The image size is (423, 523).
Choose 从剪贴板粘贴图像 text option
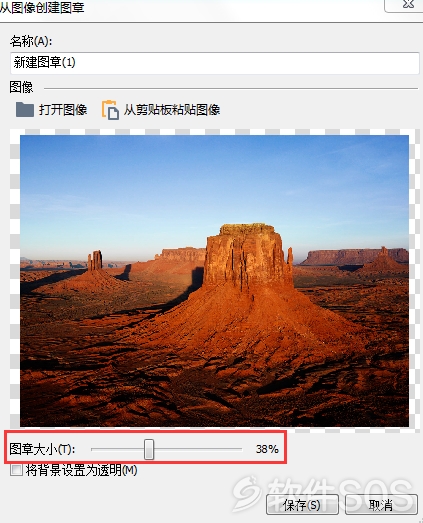coord(172,110)
